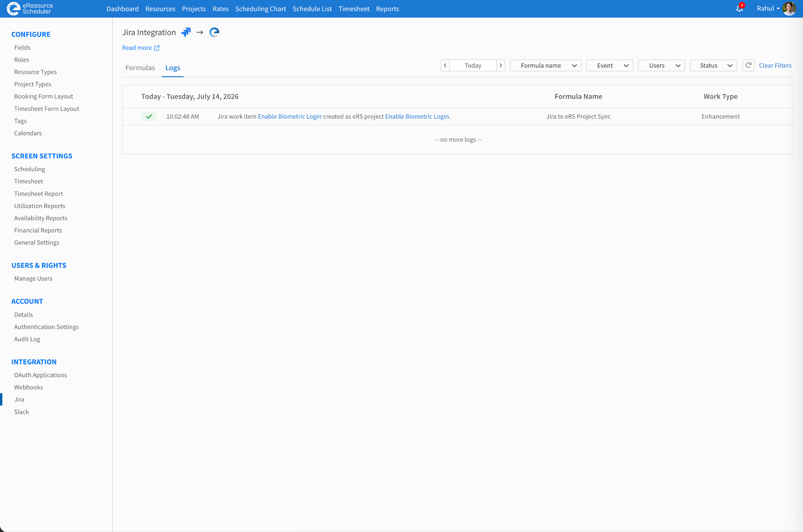This screenshot has width=803, height=532.
Task: Open the Event filter dropdown
Action: (610, 65)
